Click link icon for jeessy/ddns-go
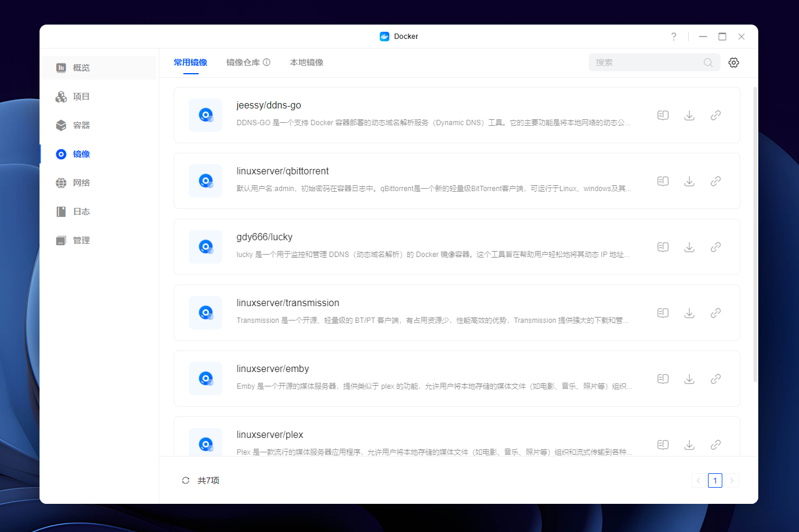This screenshot has height=532, width=799. point(716,115)
